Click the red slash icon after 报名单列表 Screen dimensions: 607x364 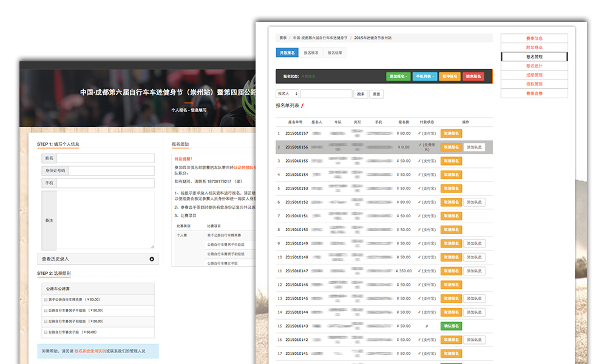click(302, 106)
